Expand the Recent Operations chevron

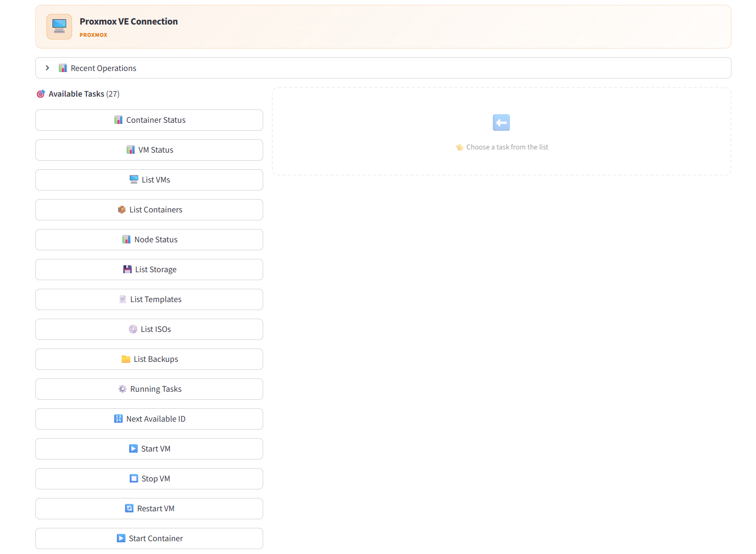(x=48, y=68)
